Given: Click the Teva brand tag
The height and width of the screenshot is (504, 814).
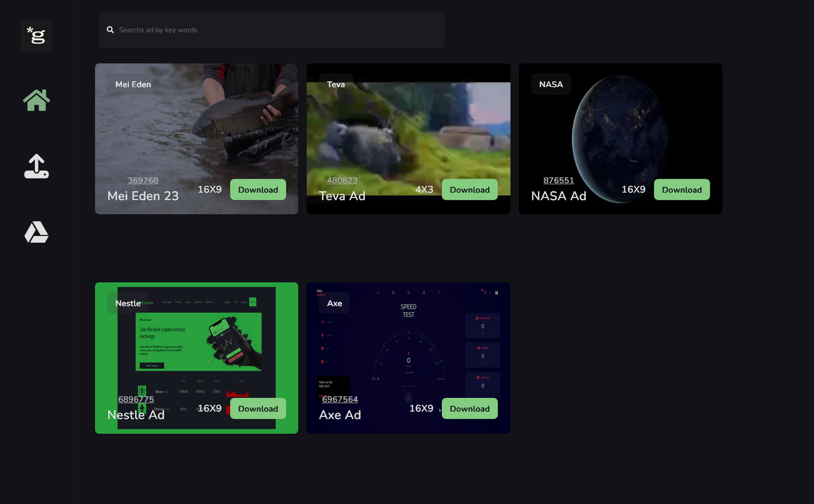Looking at the screenshot, I should pyautogui.click(x=336, y=84).
